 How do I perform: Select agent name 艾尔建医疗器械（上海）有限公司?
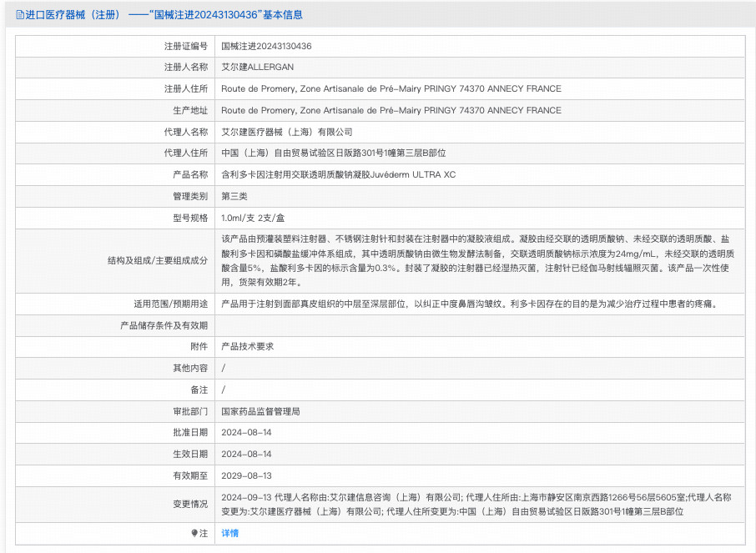[286, 132]
